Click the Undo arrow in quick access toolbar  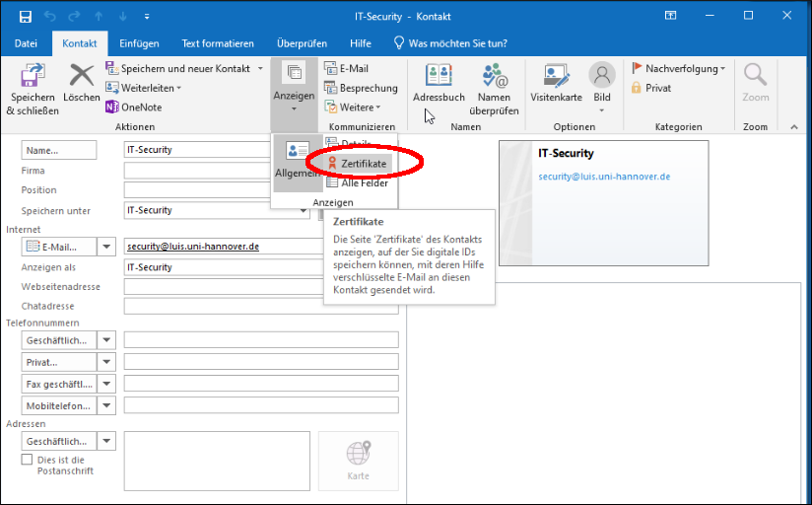pos(50,17)
